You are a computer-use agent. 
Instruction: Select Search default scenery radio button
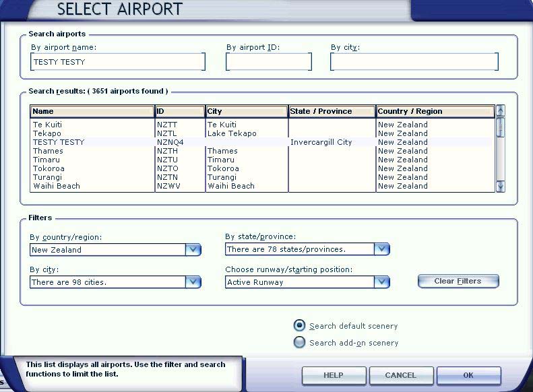pos(300,325)
